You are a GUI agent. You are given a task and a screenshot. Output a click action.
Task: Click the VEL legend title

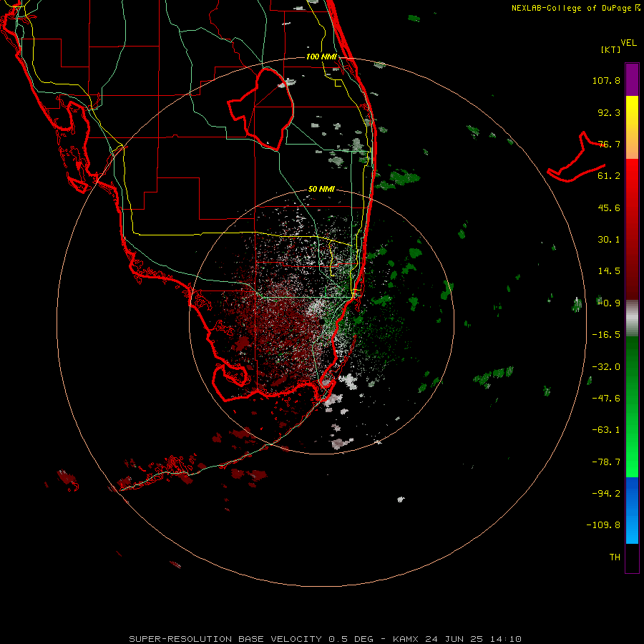click(x=628, y=43)
